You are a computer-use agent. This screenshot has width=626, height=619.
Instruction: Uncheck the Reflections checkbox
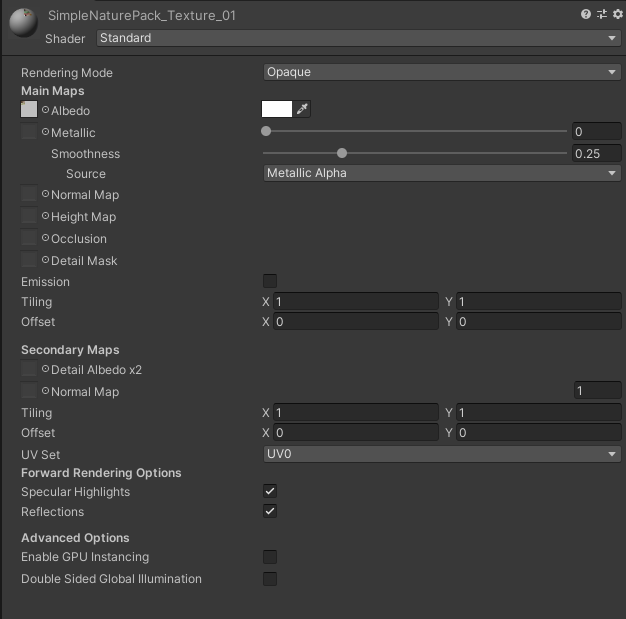click(270, 511)
